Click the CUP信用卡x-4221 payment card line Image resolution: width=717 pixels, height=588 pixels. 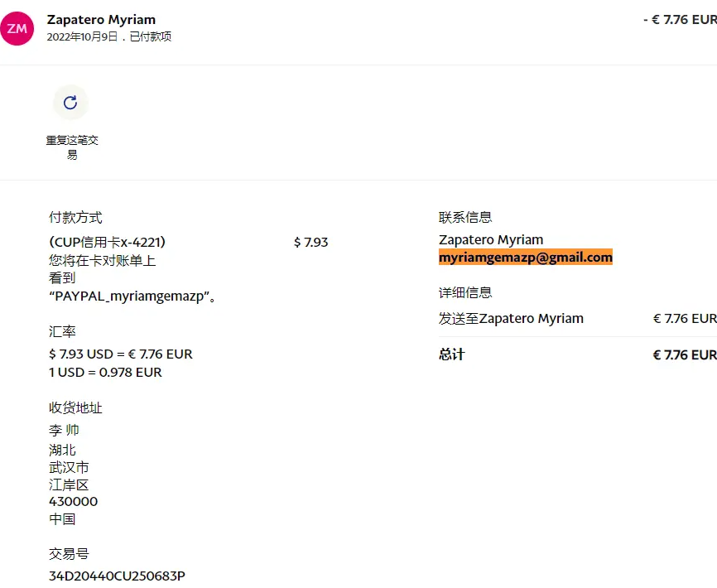point(108,242)
